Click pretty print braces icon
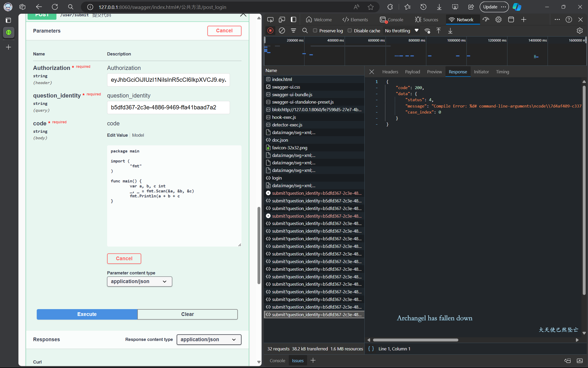 [x=371, y=349]
